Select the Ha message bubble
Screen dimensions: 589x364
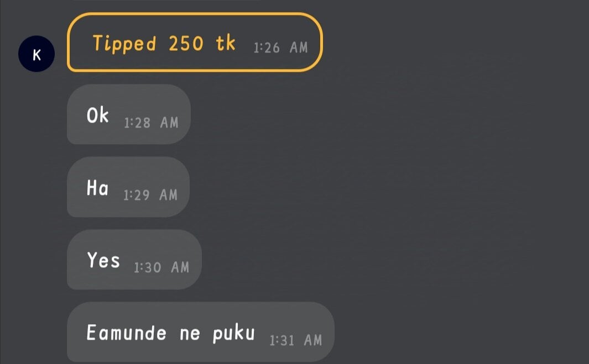pyautogui.click(x=128, y=187)
